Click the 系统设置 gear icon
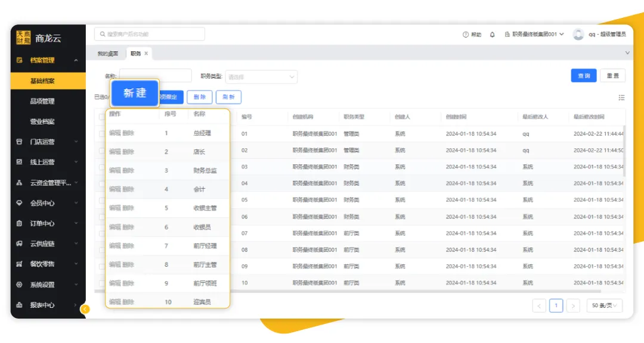 click(x=19, y=284)
